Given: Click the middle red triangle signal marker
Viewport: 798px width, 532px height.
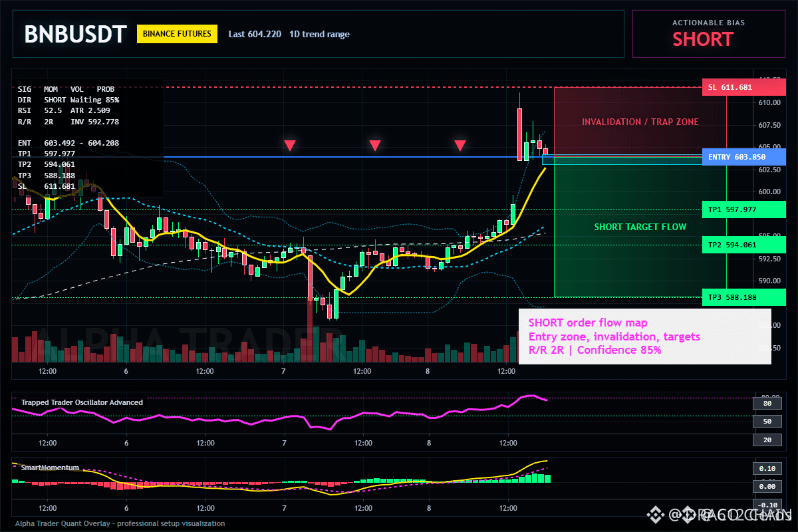Looking at the screenshot, I should [x=375, y=145].
